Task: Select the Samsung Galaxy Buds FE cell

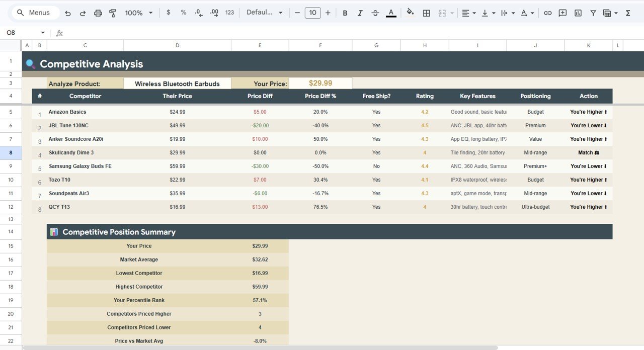Action: pos(85,166)
